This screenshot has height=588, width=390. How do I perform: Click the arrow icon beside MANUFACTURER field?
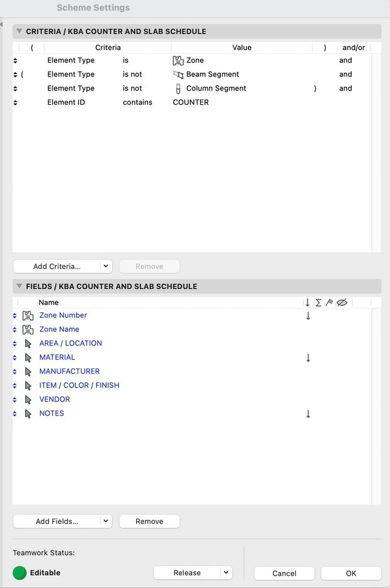(28, 372)
